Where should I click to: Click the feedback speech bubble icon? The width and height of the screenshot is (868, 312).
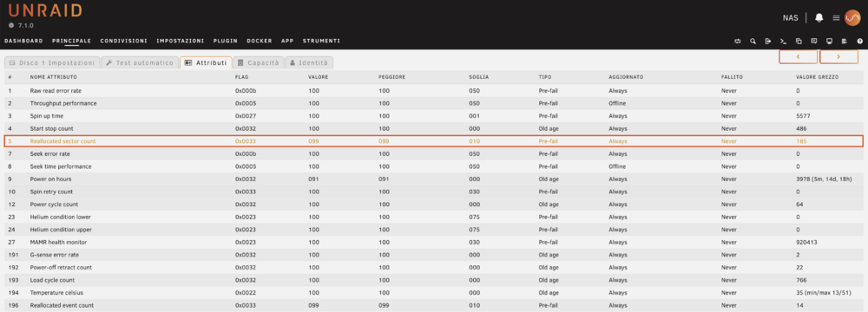click(x=814, y=41)
